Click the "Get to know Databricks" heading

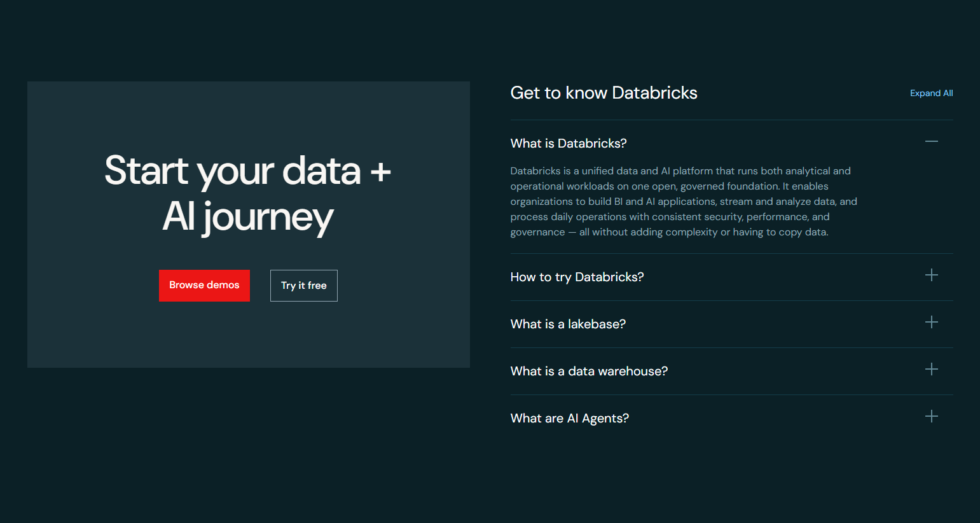pyautogui.click(x=604, y=93)
